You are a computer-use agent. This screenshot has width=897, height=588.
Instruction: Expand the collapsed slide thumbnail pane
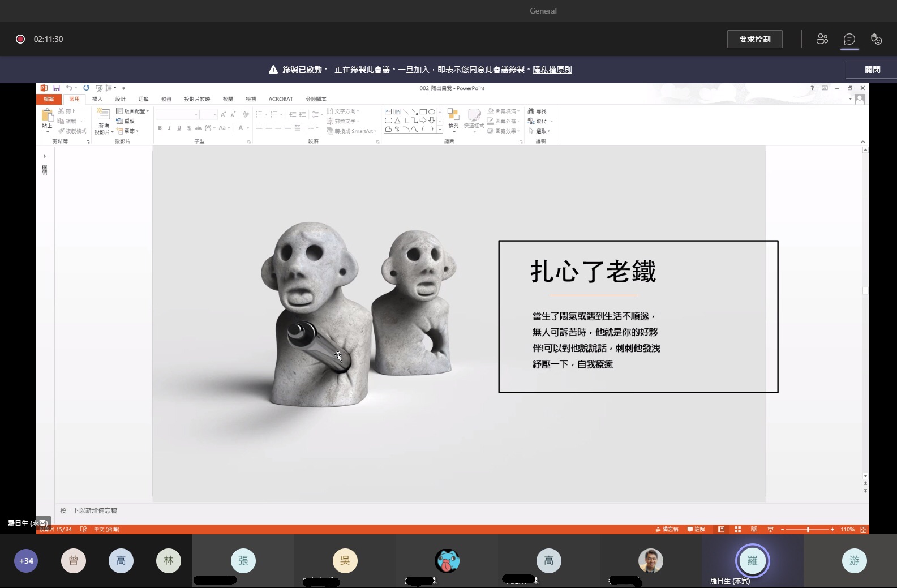coord(45,156)
